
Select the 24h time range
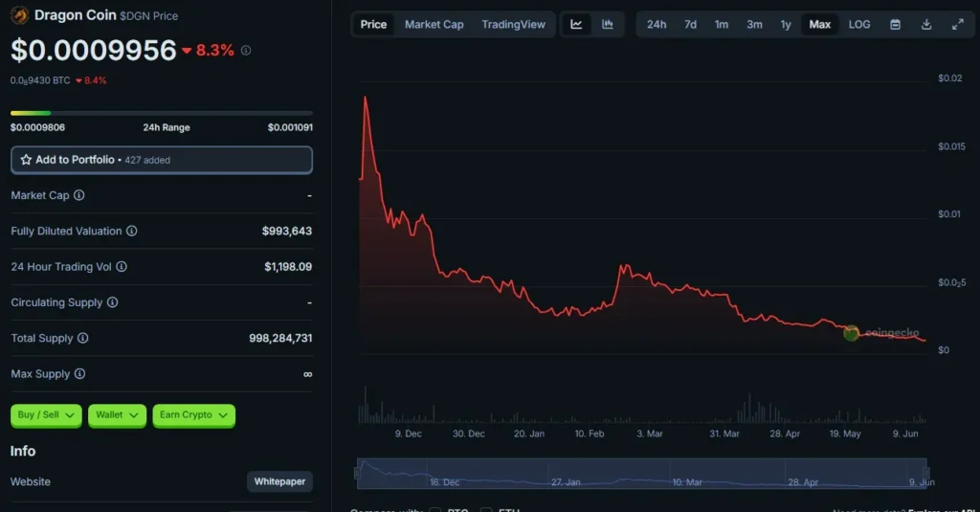(657, 24)
